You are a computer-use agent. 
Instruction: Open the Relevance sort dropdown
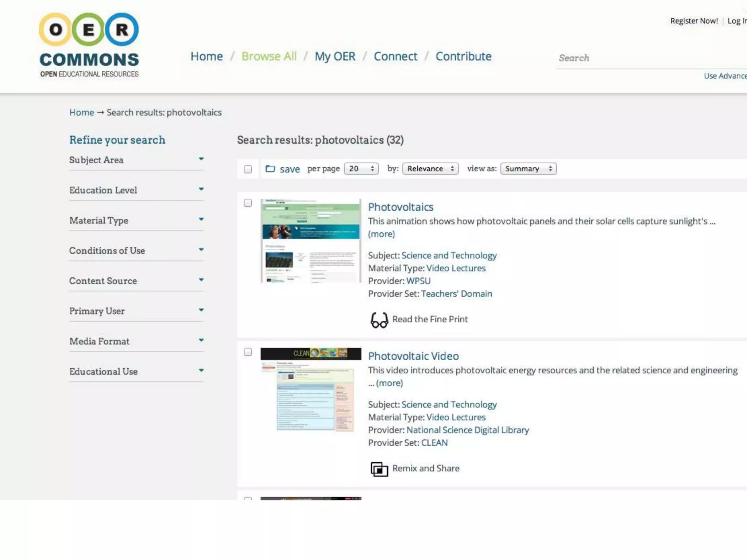[430, 169]
